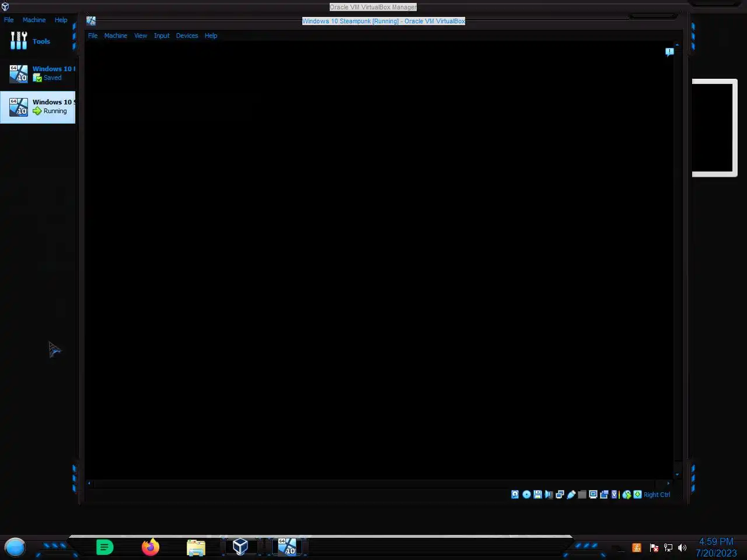Launch Firefox from the taskbar
Image resolution: width=747 pixels, height=560 pixels.
(151, 547)
